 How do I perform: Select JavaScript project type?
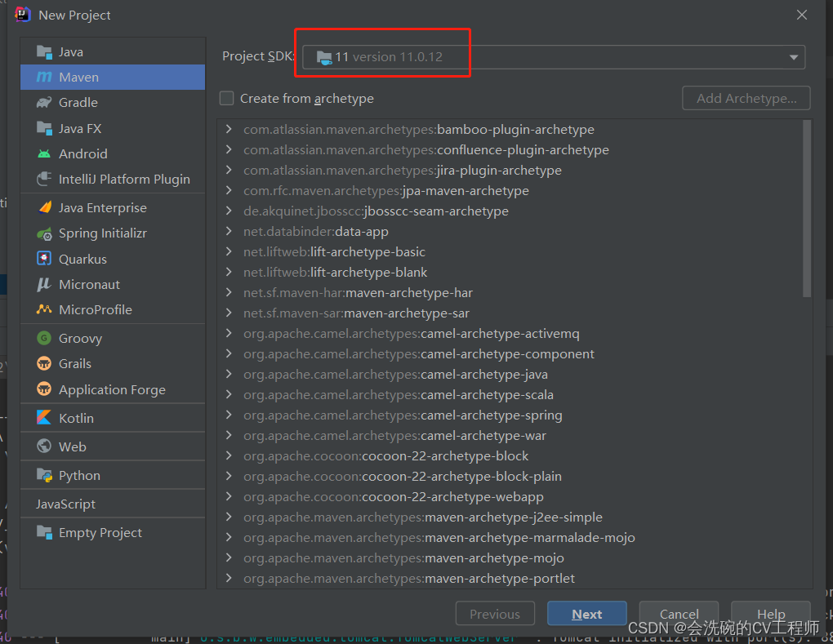[113, 504]
